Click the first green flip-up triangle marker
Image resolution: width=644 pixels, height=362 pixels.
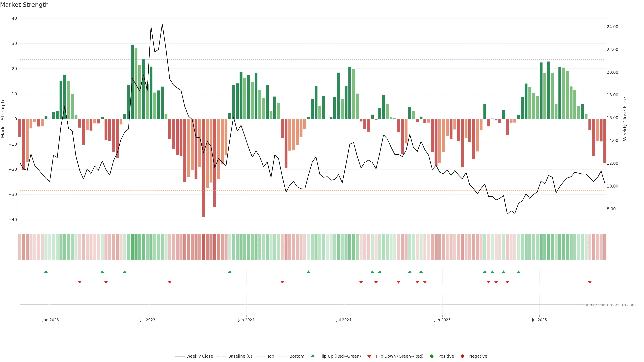point(46,272)
